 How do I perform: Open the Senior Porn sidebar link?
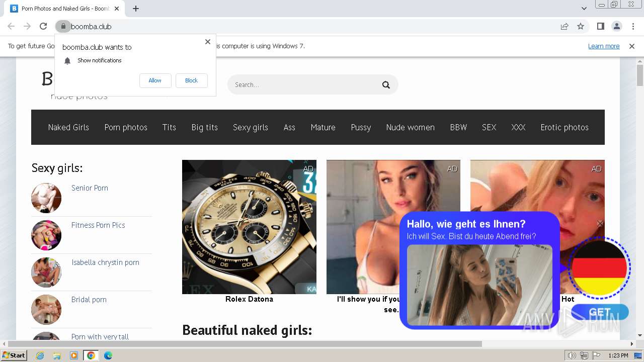tap(90, 188)
